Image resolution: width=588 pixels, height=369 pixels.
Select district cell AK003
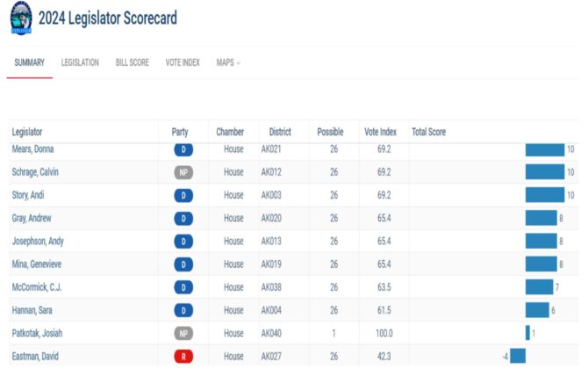pos(271,195)
